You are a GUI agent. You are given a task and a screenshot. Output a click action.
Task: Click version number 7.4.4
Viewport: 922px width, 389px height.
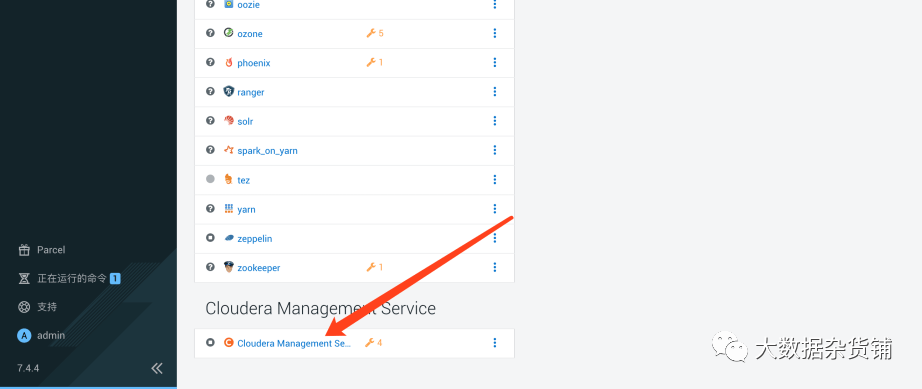[28, 368]
